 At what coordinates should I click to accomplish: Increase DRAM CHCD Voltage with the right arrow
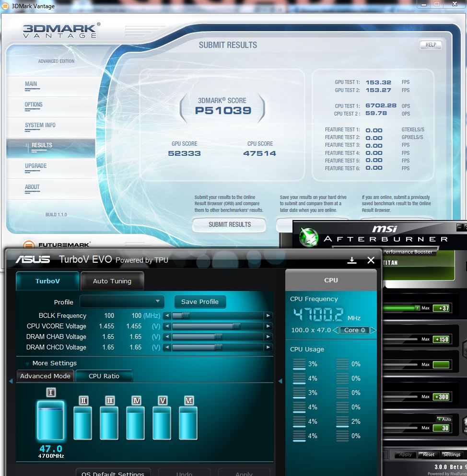(x=268, y=347)
